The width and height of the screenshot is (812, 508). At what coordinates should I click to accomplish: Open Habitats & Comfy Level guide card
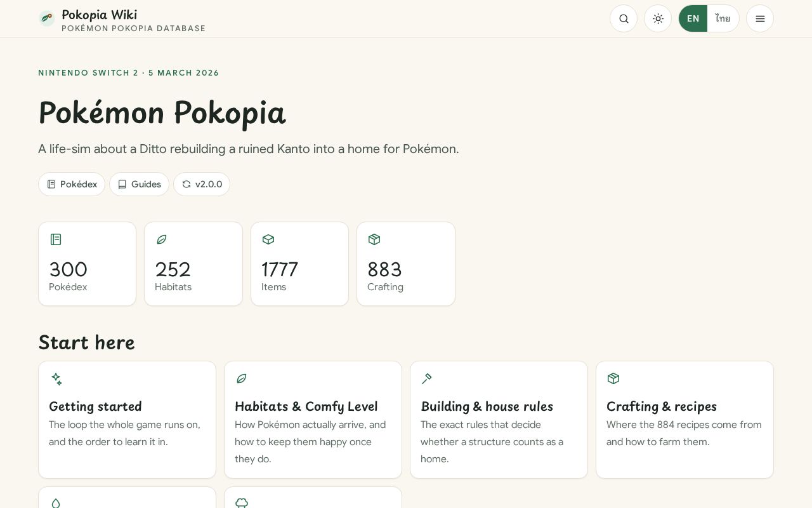point(313,420)
